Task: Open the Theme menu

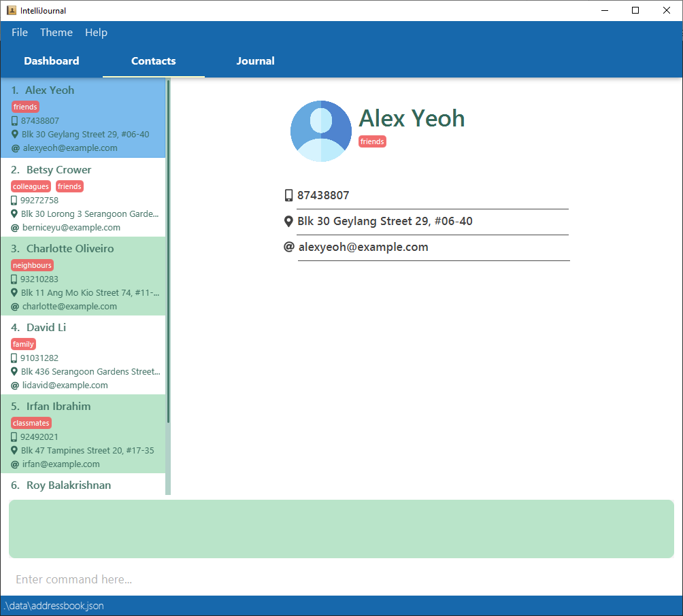Action: [56, 33]
